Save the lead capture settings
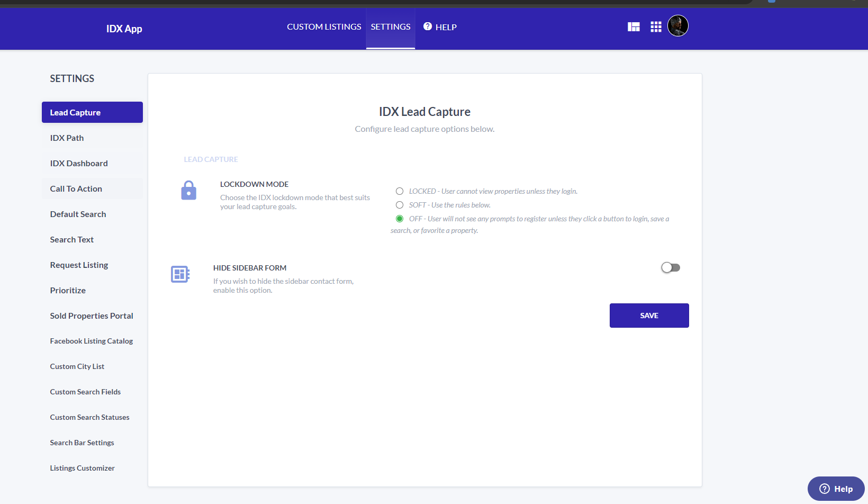868x504 pixels. [x=649, y=316]
